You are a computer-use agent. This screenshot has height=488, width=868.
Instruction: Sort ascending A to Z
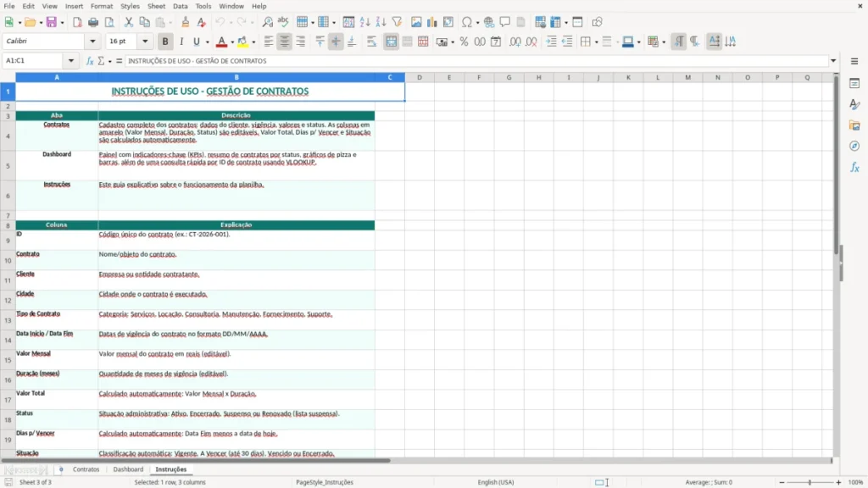[364, 22]
